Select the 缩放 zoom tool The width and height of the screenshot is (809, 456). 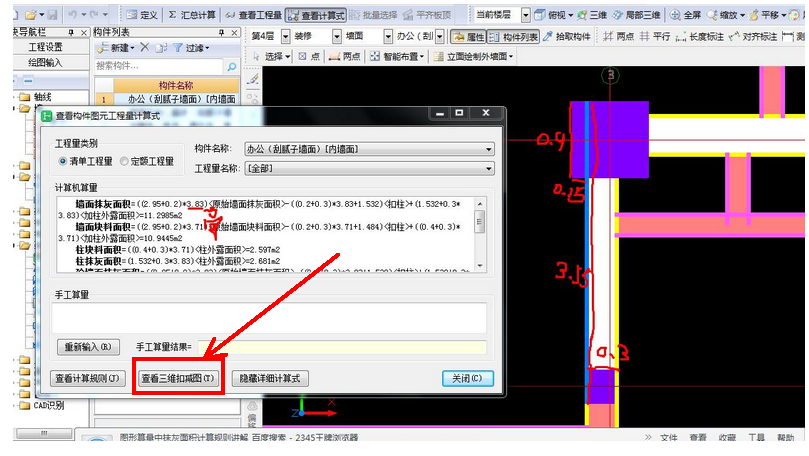click(725, 15)
